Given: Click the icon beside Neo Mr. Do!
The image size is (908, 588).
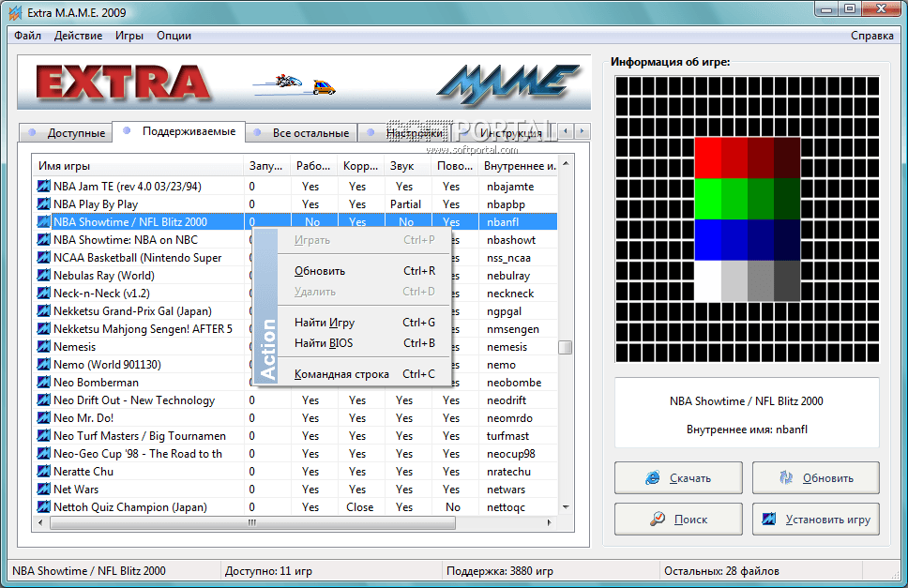Looking at the screenshot, I should click(43, 418).
